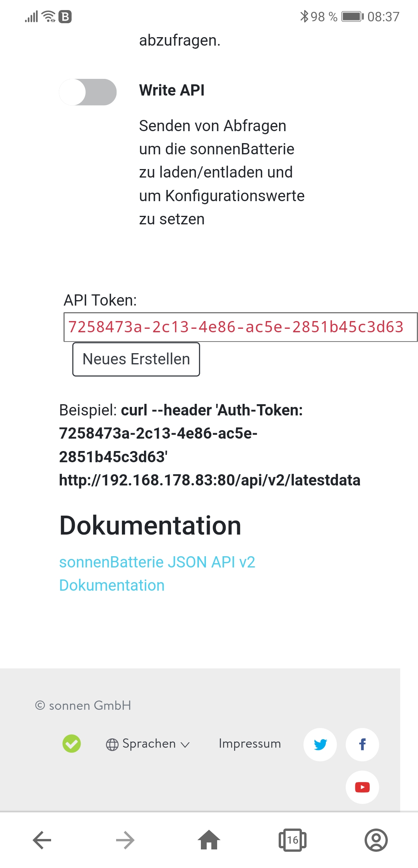Open the browser profile account icon
Image resolution: width=418 pixels, height=868 pixels.
[376, 840]
